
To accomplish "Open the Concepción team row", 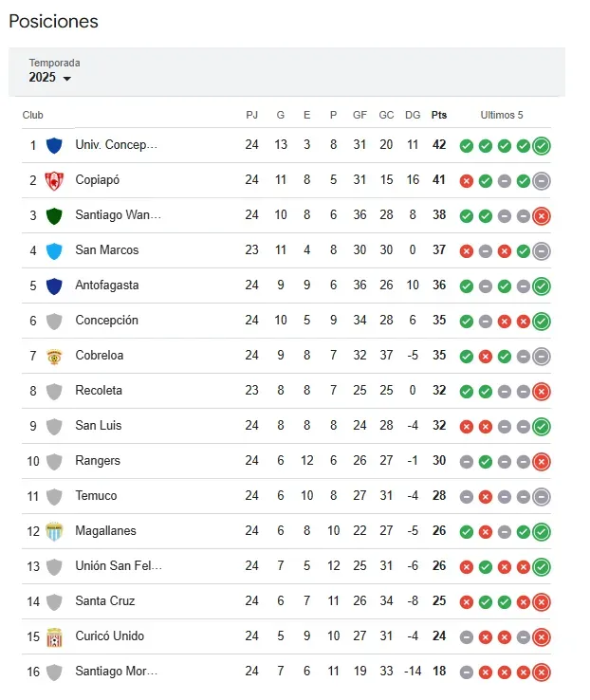I will pos(106,321).
